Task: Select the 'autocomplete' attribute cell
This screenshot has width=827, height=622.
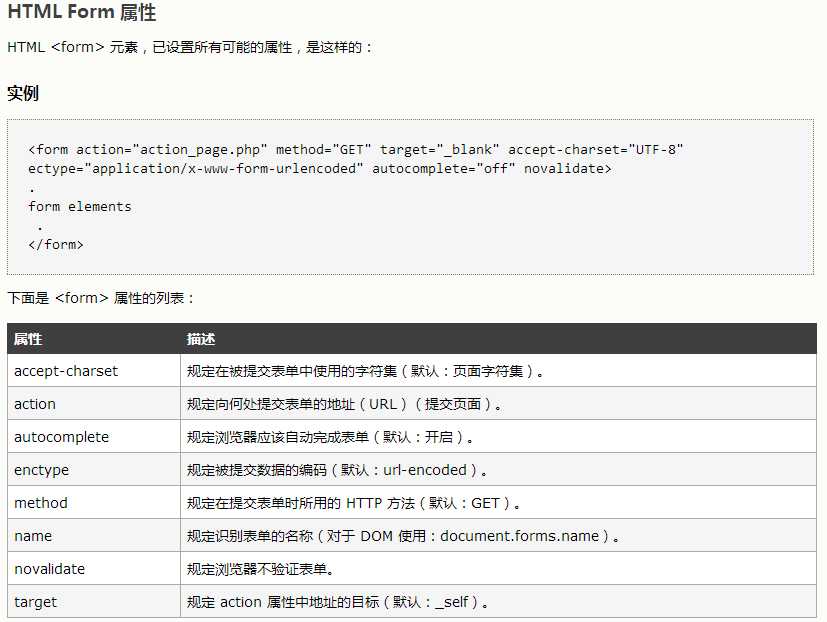Action: click(94, 436)
